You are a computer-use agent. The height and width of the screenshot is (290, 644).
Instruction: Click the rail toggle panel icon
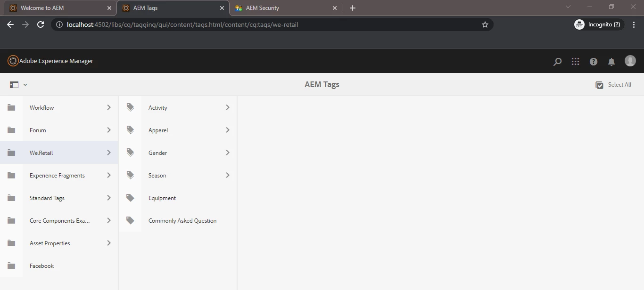tap(14, 85)
